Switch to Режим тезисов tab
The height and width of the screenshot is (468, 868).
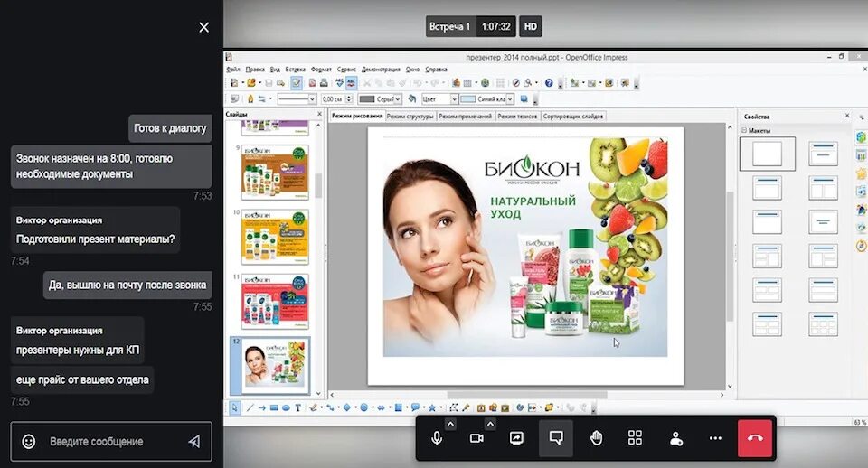point(517,117)
